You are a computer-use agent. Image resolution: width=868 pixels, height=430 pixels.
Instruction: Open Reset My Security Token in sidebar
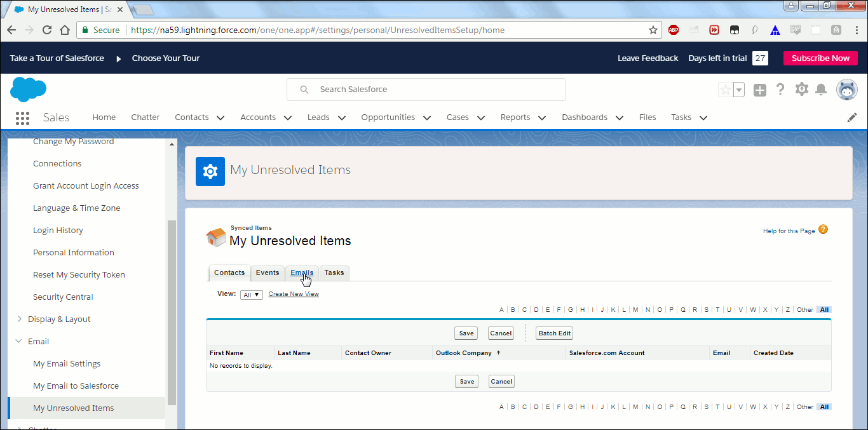[x=79, y=274]
